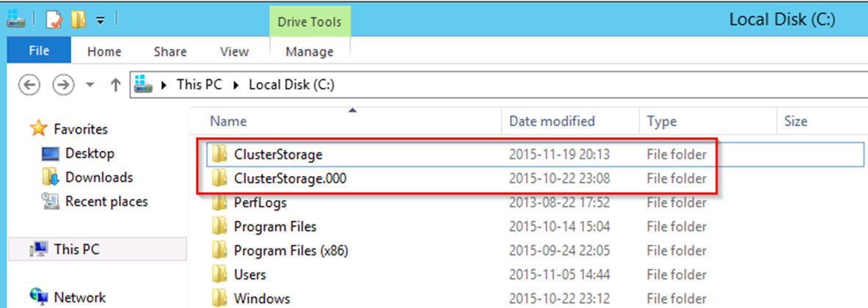Click the Windows folder icon
This screenshot has height=308, width=868.
point(220,298)
